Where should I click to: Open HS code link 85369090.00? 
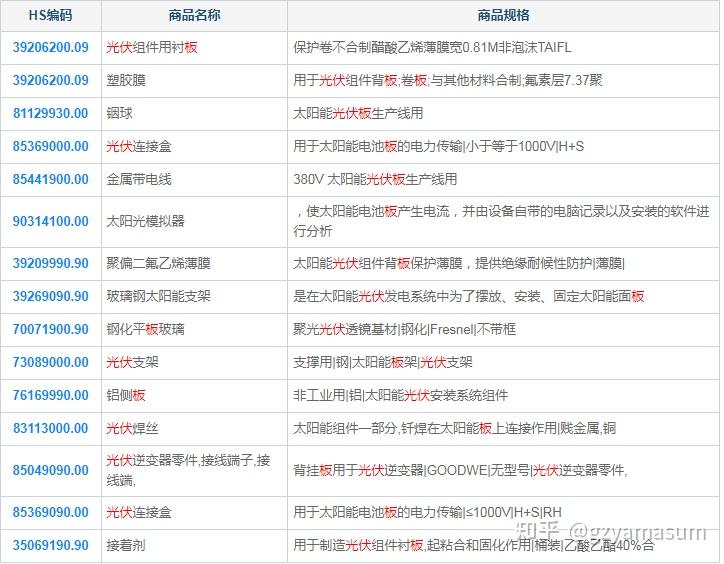tap(50, 512)
